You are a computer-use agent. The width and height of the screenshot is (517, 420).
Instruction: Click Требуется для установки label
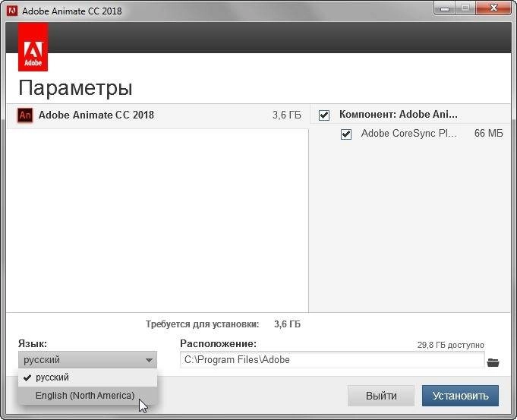[x=203, y=324]
